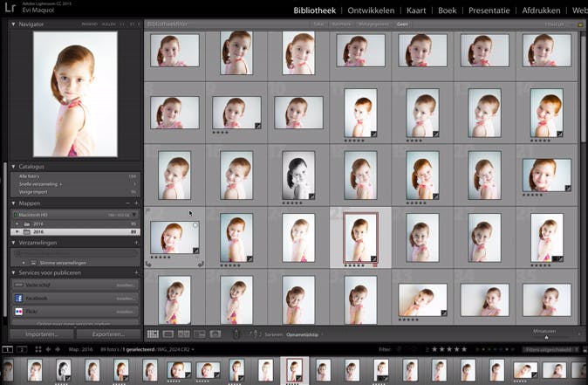Open Compare view (XY) icon
The height and width of the screenshot is (385, 588).
184,334
